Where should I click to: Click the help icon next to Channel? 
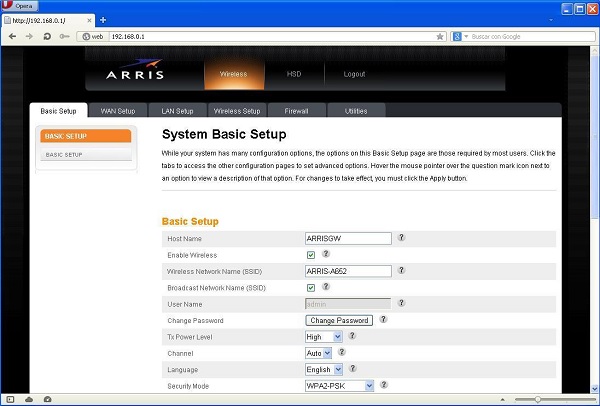click(342, 352)
